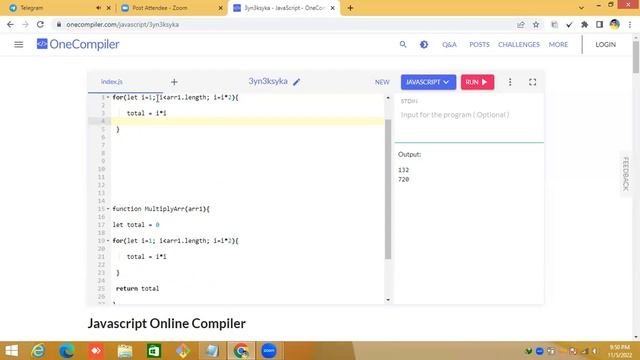Open the Q&A page
Image resolution: width=640 pixels, height=360 pixels.
click(x=449, y=44)
